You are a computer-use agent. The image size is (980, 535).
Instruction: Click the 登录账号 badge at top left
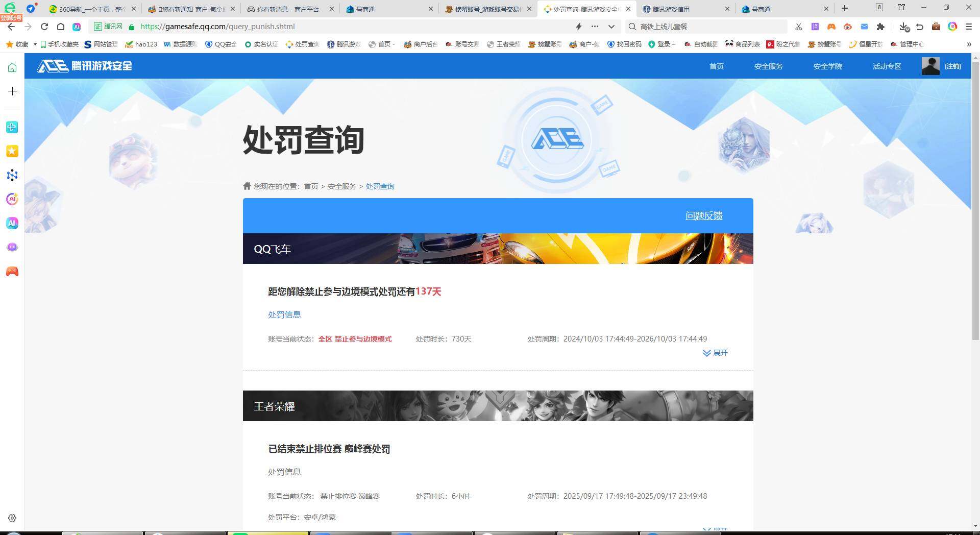11,18
